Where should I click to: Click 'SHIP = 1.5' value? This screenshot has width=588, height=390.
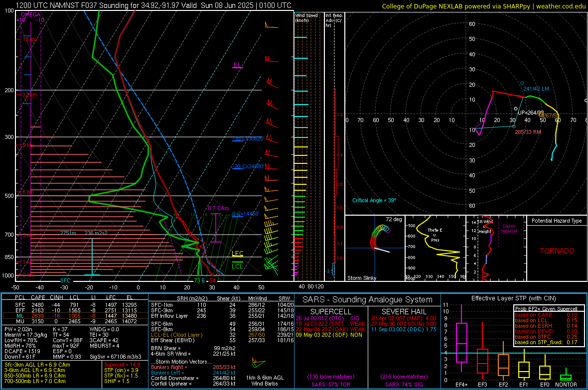point(117,381)
